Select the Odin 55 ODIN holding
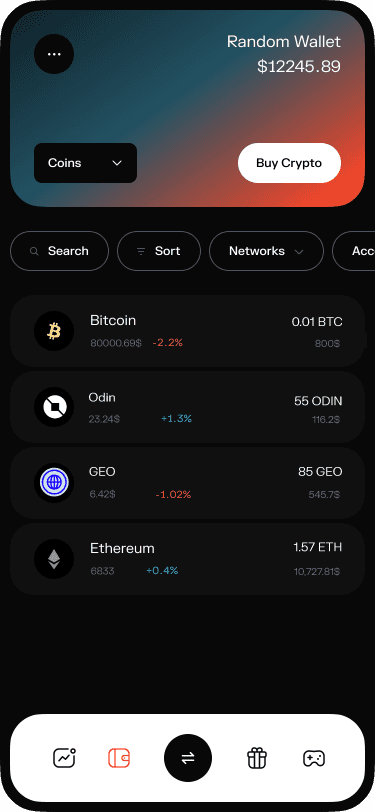 [x=188, y=407]
